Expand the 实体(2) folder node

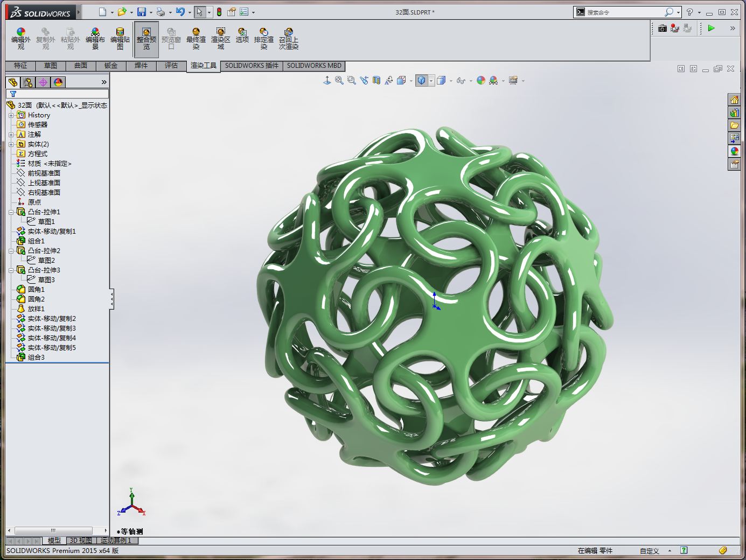click(x=11, y=144)
